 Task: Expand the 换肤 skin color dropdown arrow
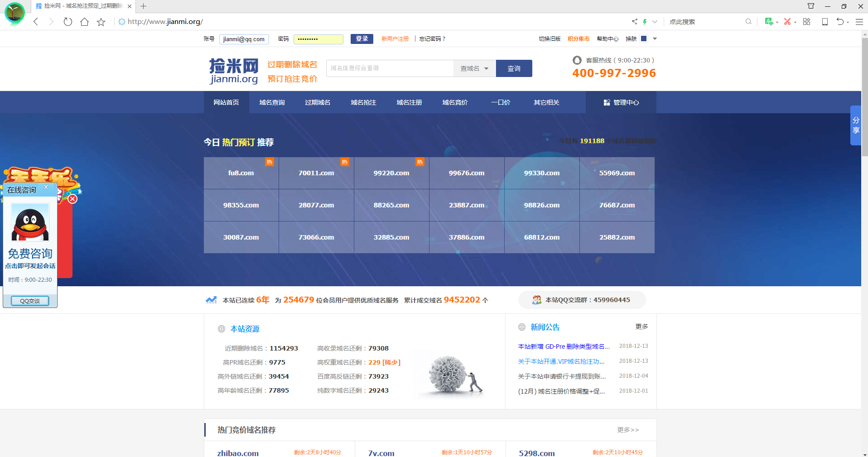click(x=654, y=39)
